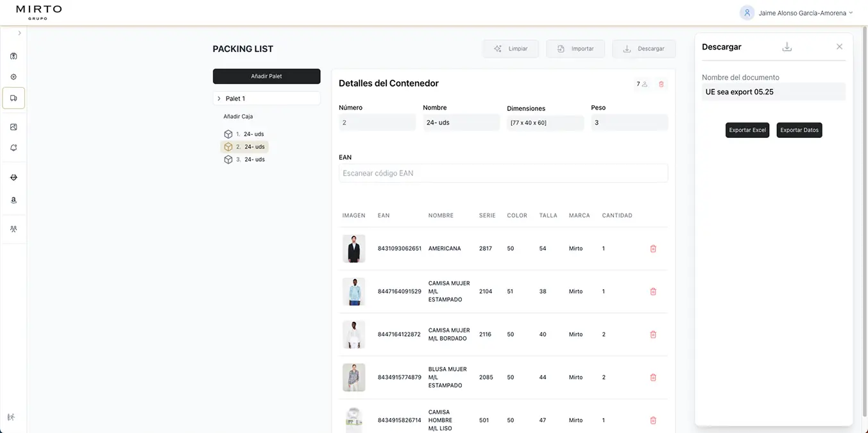This screenshot has height=433, width=868.
Task: Select box 3. 24- uds
Action: (244, 160)
